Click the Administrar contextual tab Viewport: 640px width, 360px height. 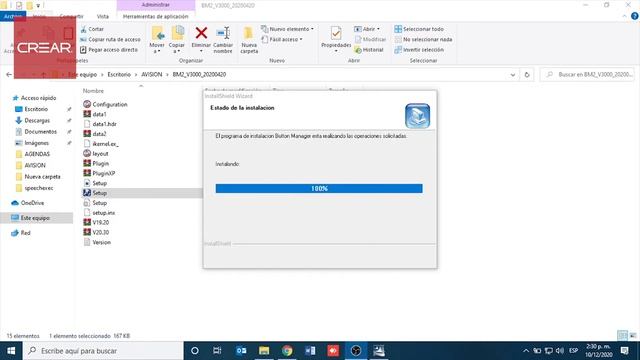click(x=156, y=5)
